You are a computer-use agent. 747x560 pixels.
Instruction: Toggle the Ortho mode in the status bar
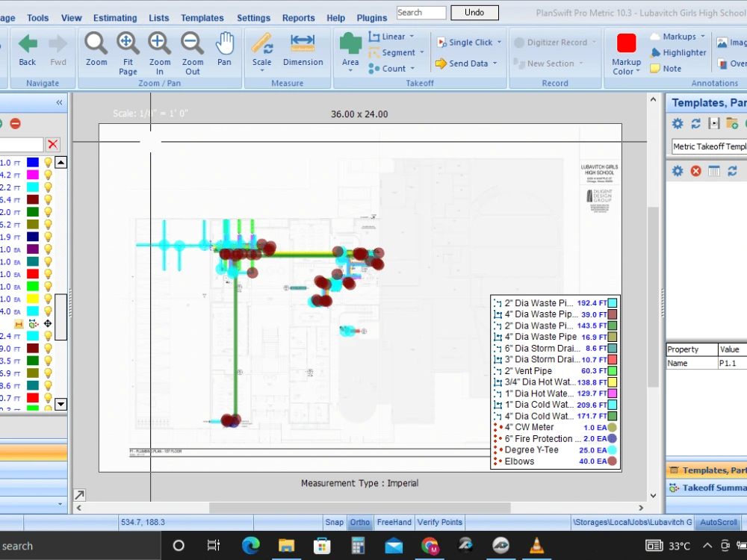[x=360, y=522]
